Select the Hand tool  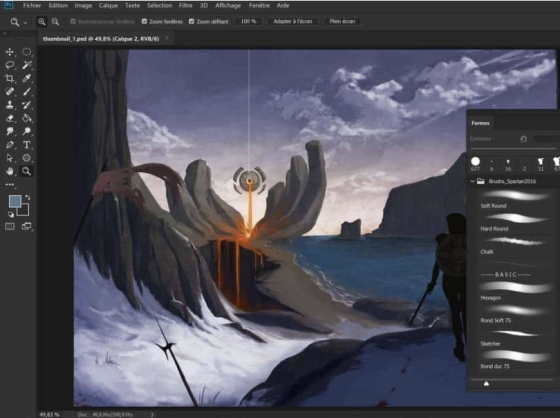coord(10,171)
